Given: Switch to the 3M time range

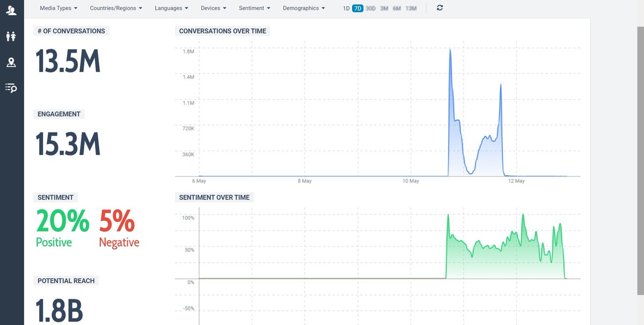Looking at the screenshot, I should (384, 8).
